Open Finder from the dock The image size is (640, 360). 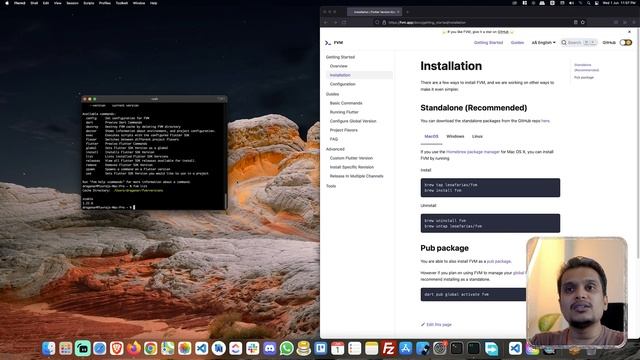49,348
